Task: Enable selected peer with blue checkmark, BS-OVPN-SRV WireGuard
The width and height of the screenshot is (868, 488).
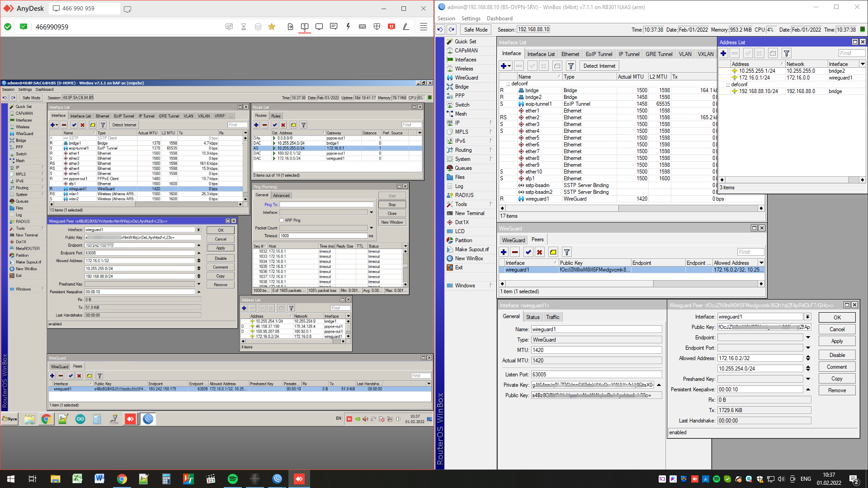Action: coord(528,252)
